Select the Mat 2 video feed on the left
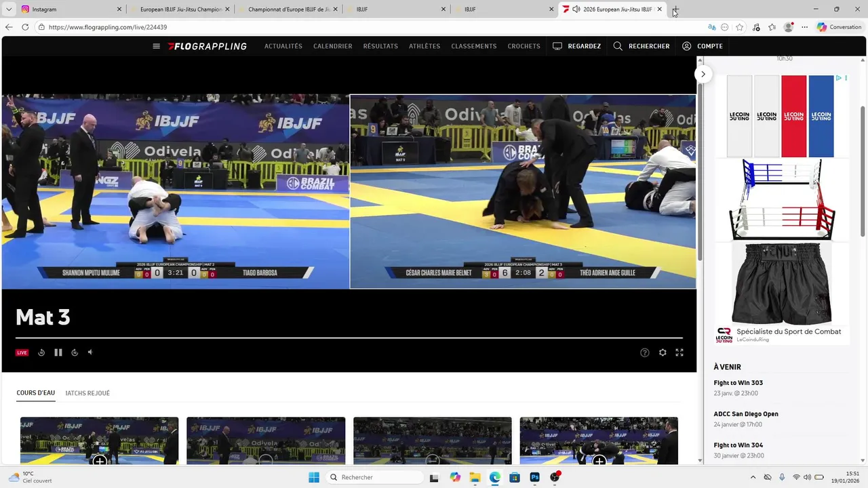Screen dimensions: 868x488 coord(176,192)
